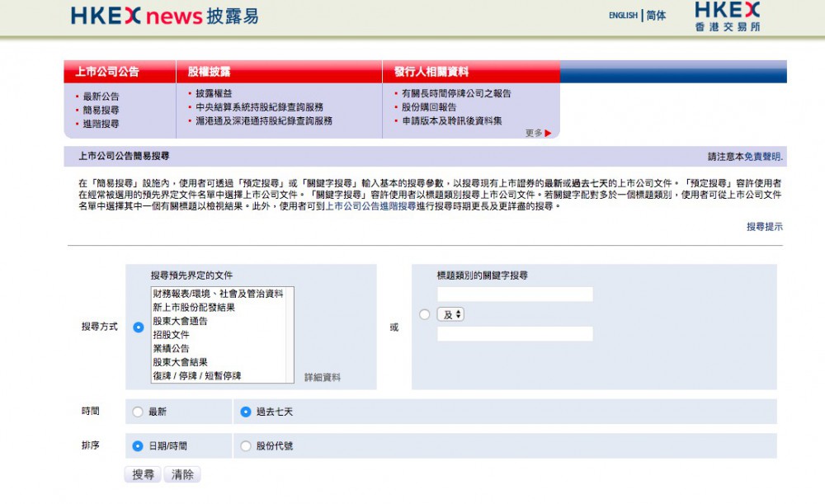Switch language to ENGLISH

click(623, 16)
